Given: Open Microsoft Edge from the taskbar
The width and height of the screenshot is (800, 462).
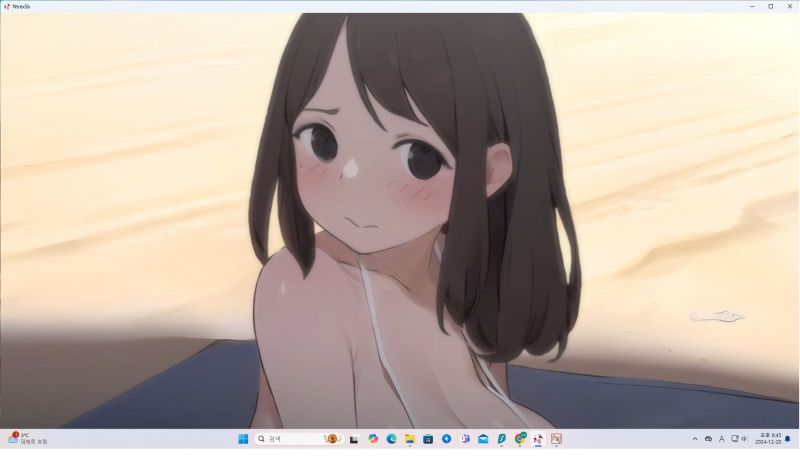Looking at the screenshot, I should (x=392, y=439).
